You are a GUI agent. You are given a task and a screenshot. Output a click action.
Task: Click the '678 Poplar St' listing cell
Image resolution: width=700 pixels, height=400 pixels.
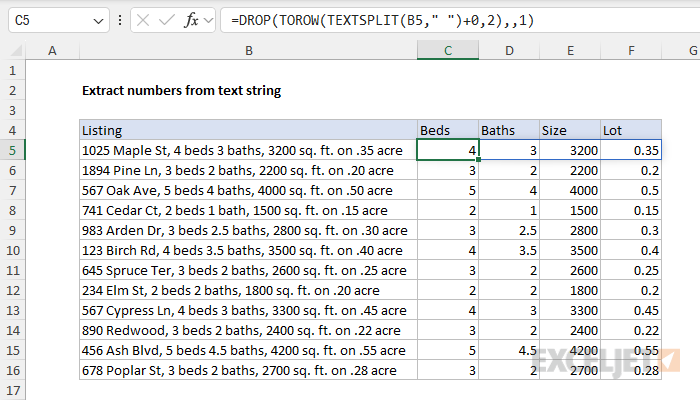(249, 371)
